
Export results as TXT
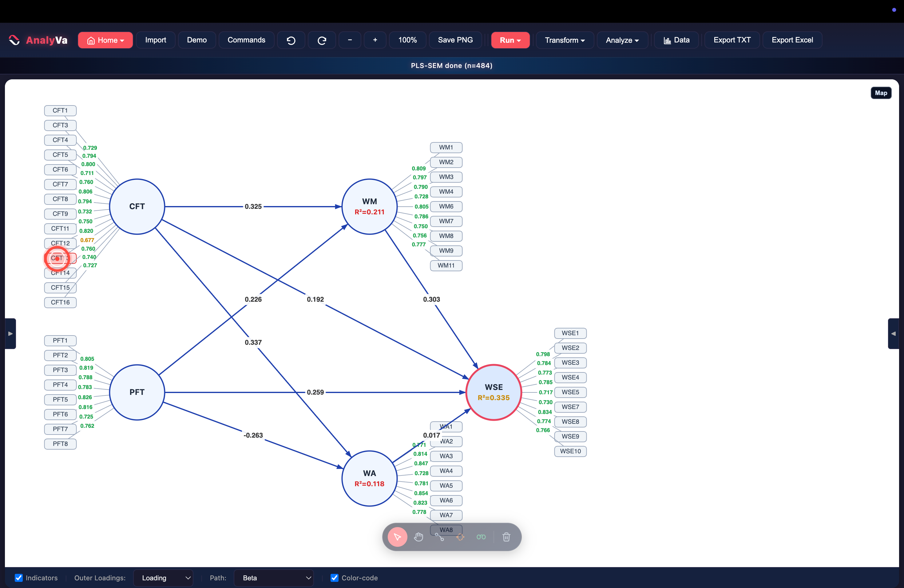[732, 40]
